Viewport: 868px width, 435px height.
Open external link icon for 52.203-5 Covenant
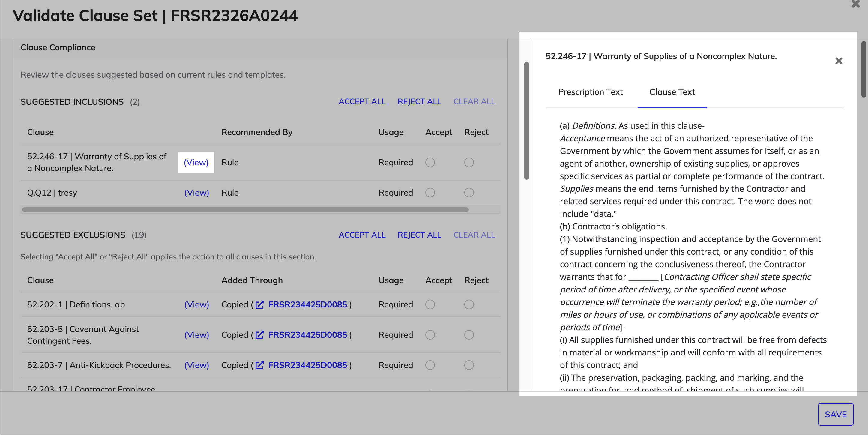point(259,335)
